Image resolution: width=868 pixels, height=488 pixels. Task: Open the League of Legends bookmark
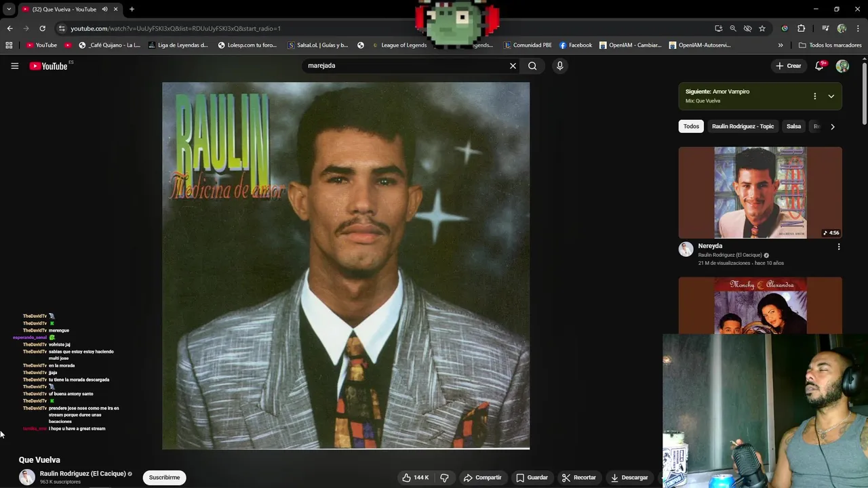[x=399, y=45]
